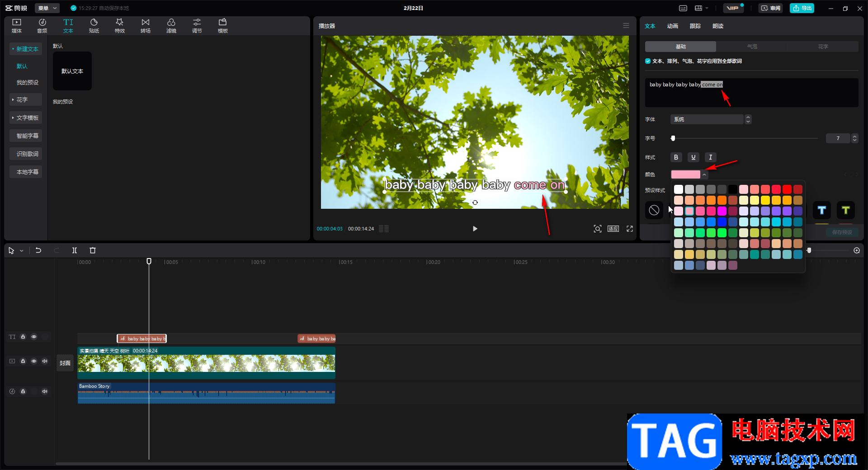Collapse the 新建文本 sidebar group
The image size is (868, 470).
click(26, 49)
